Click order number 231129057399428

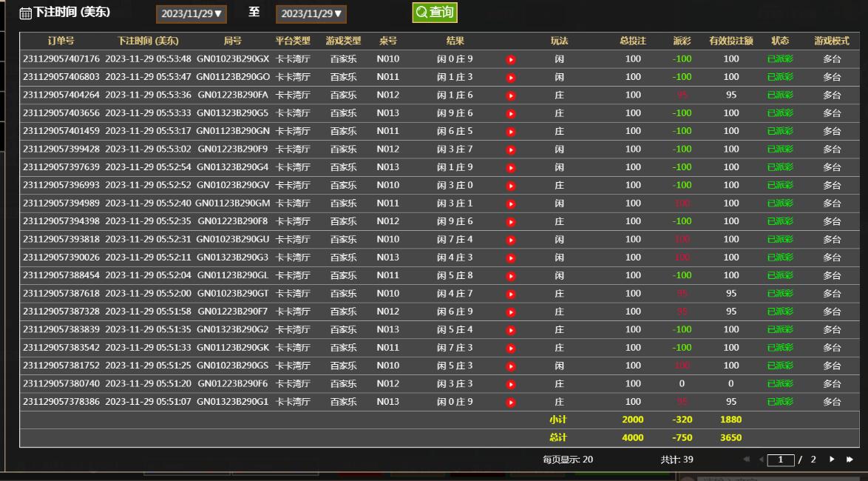[x=61, y=149]
